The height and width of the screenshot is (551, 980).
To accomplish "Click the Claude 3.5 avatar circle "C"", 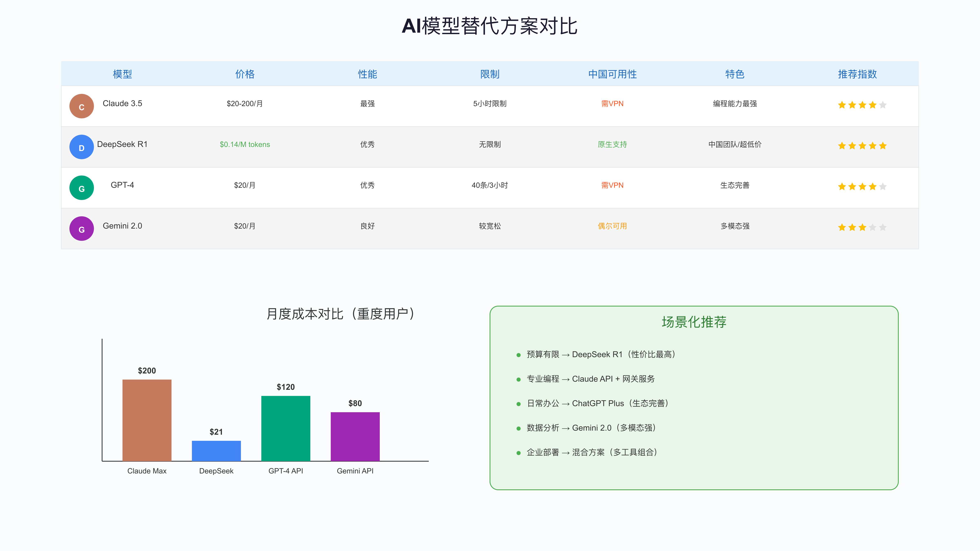I will 81,106.
